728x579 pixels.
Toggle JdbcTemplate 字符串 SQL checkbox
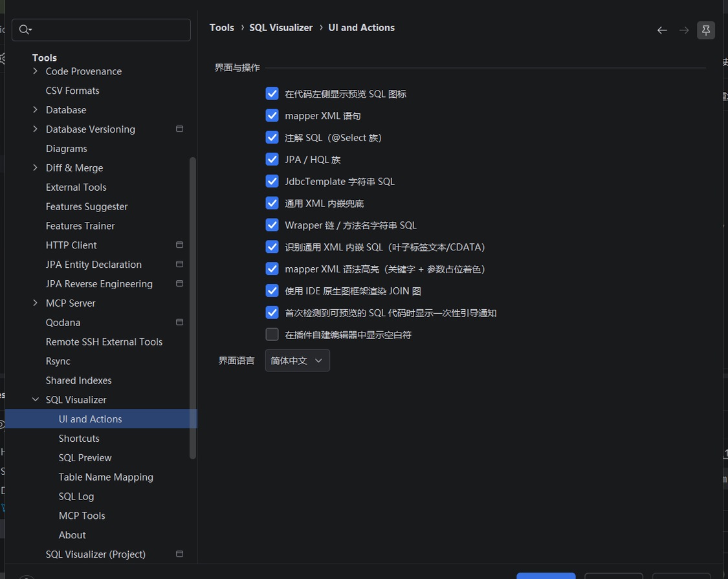pos(272,181)
